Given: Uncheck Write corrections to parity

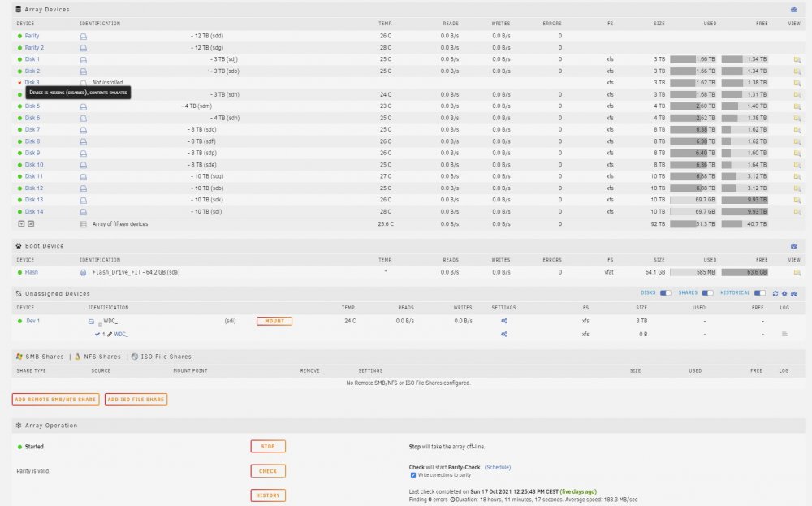Looking at the screenshot, I should pyautogui.click(x=413, y=475).
